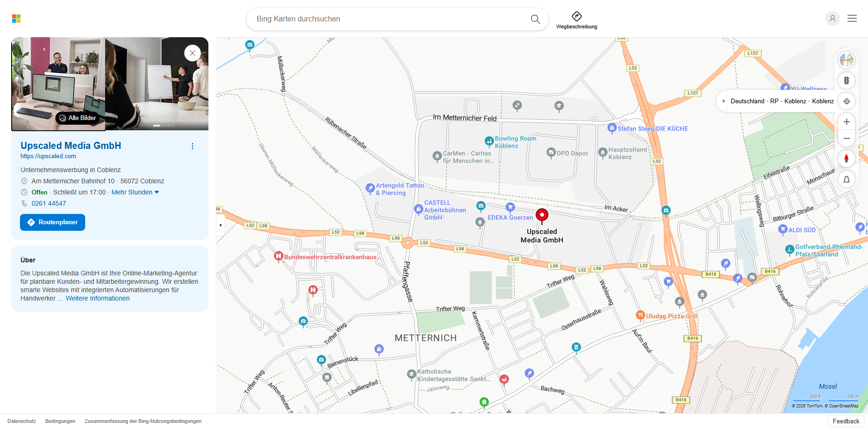The height and width of the screenshot is (428, 868).
Task: Locate me with the crosshair button
Action: point(847,101)
